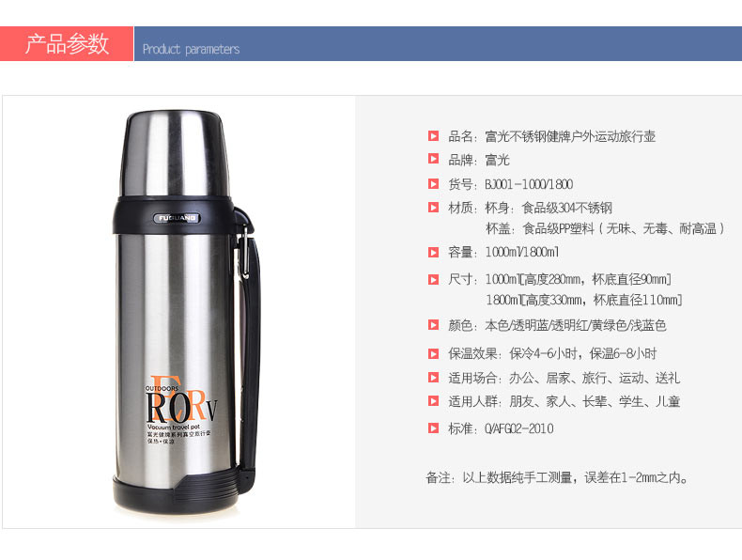Click the item number BJ001-1000/1800

pos(529,184)
